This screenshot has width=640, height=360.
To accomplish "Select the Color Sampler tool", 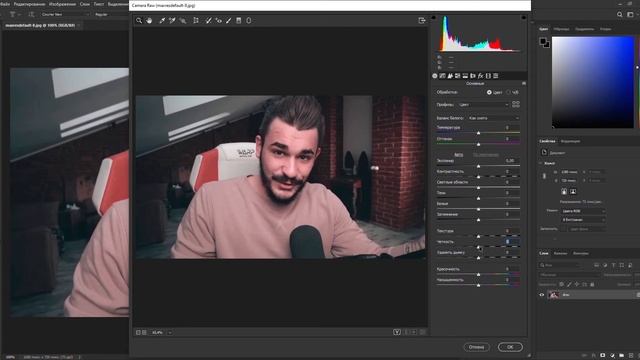I will click(x=172, y=20).
